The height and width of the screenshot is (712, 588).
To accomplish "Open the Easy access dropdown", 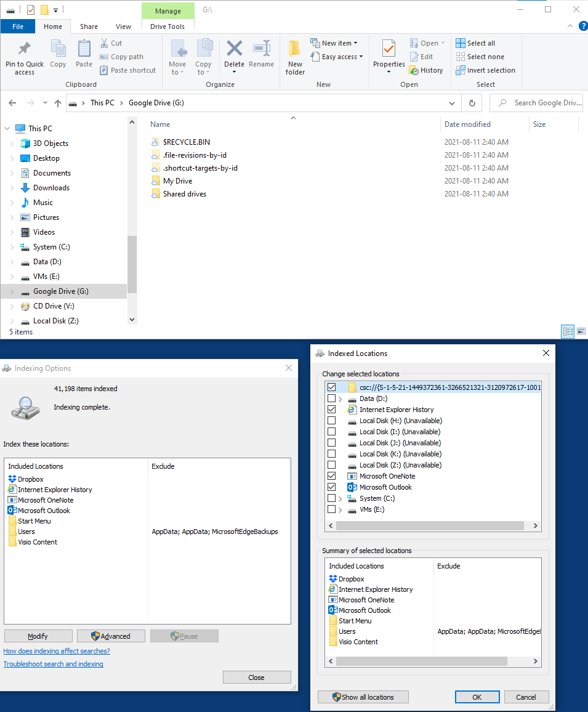I will (x=337, y=57).
